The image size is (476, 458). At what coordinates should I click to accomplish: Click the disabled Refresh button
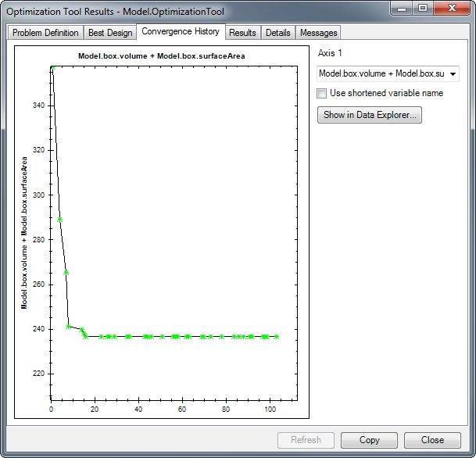pyautogui.click(x=306, y=440)
